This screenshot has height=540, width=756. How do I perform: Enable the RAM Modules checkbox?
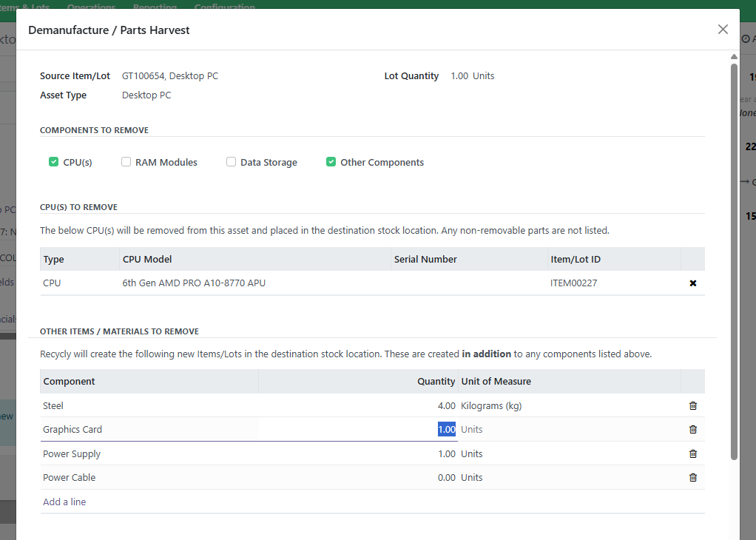coord(126,162)
